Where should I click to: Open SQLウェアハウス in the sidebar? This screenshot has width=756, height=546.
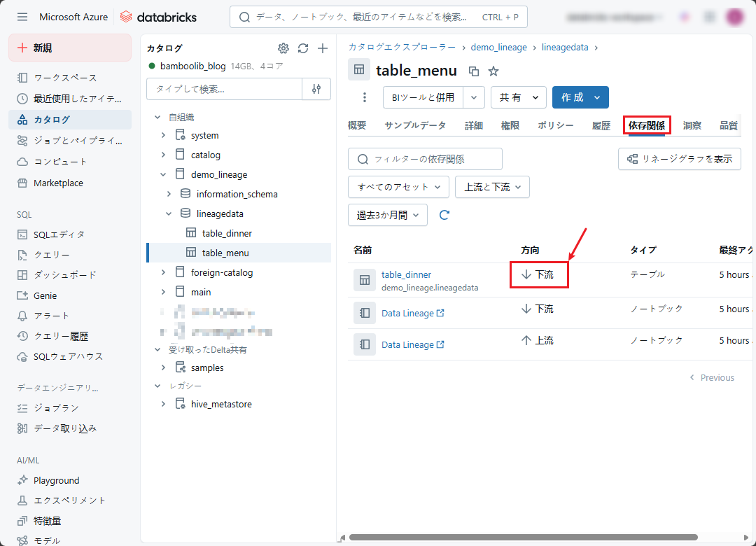pyautogui.click(x=70, y=356)
